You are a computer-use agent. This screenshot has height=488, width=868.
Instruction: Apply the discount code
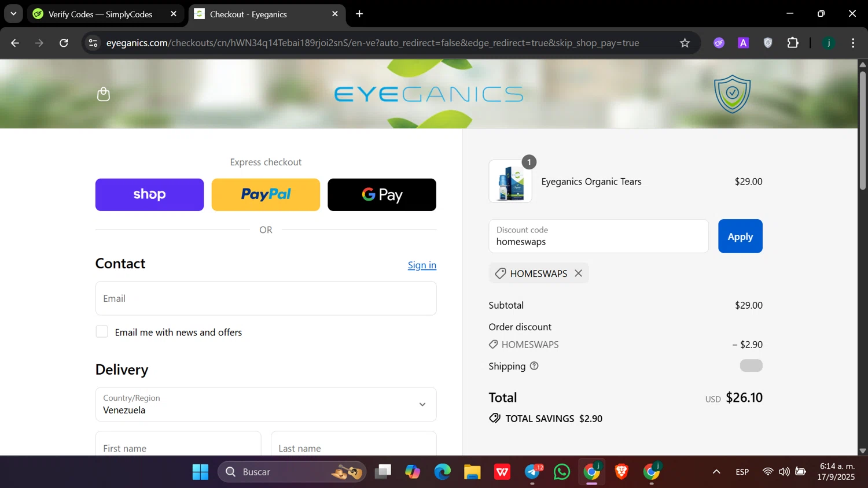point(740,236)
